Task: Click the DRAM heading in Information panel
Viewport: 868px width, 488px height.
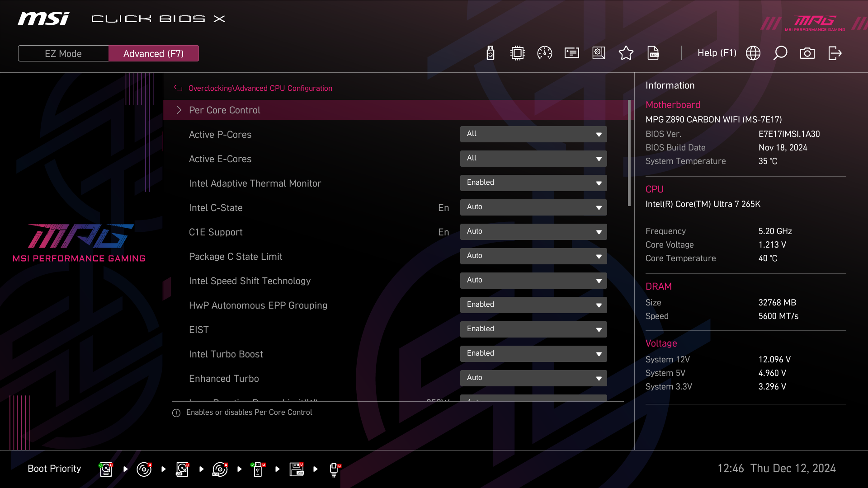Action: tap(658, 286)
